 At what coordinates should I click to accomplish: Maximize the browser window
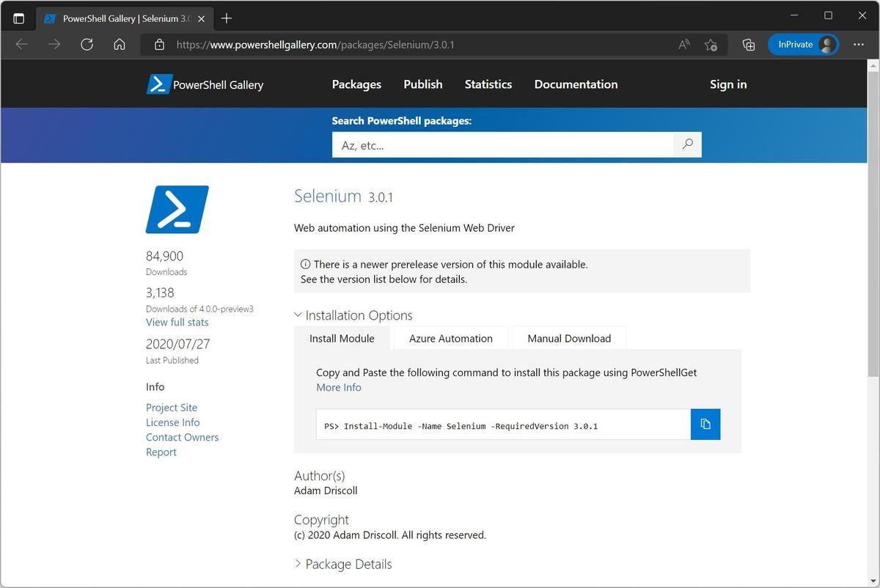[x=828, y=15]
